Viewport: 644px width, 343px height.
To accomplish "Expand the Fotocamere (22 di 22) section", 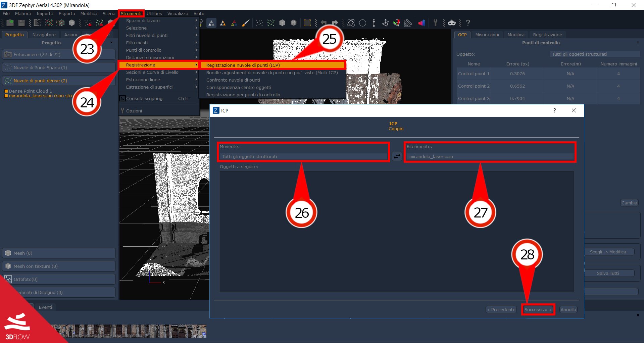I will click(59, 54).
